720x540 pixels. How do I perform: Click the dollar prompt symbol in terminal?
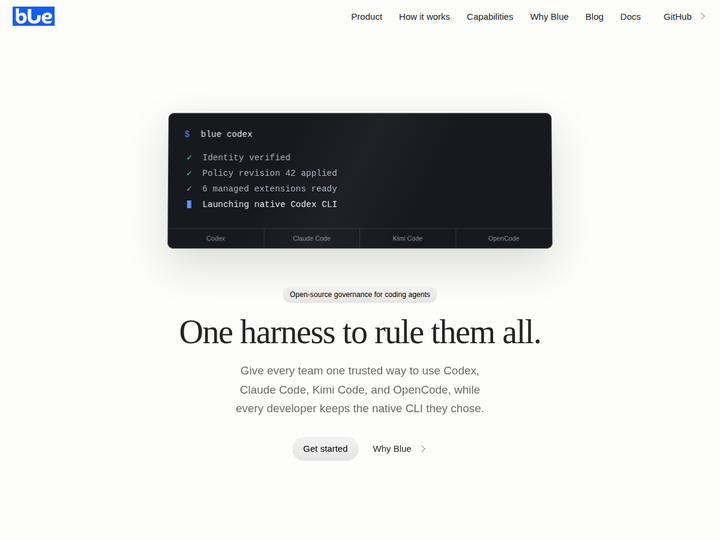coord(187,134)
